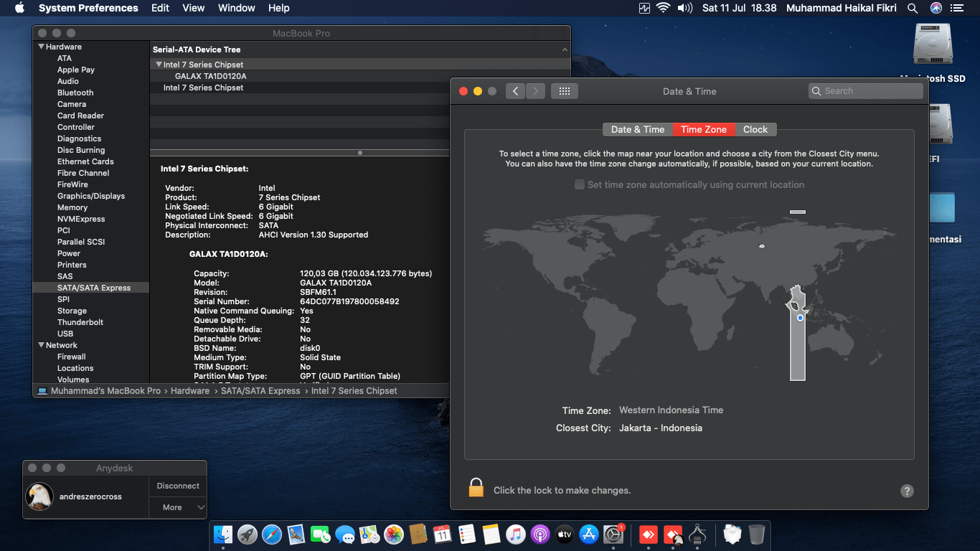
Task: Open Apple TV from the dock
Action: tap(565, 534)
